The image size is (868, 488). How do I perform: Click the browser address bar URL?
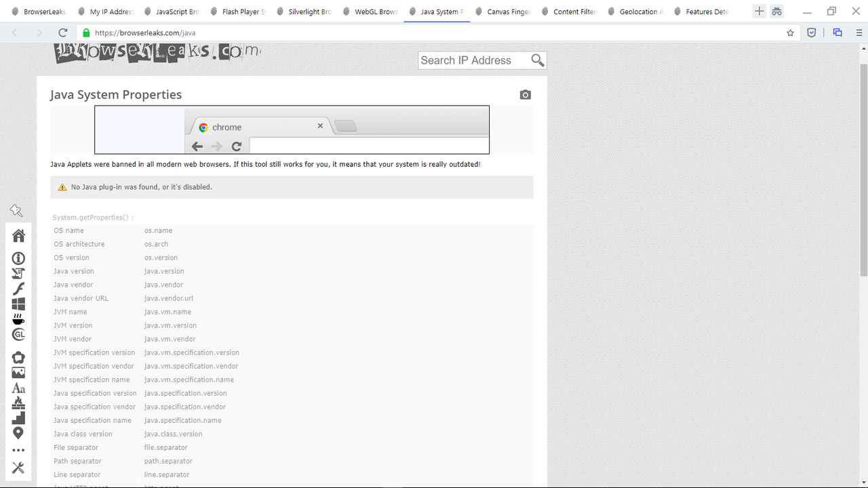coord(146,33)
